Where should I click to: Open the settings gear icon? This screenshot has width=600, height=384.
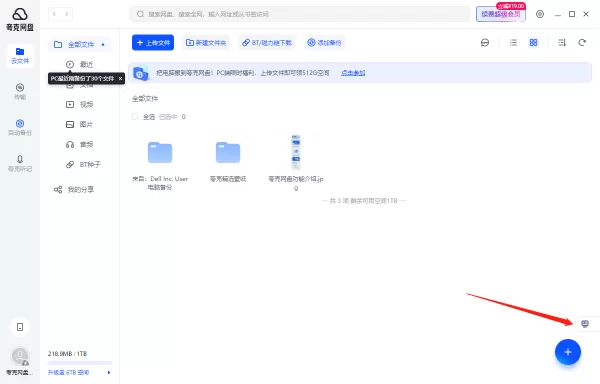point(540,14)
